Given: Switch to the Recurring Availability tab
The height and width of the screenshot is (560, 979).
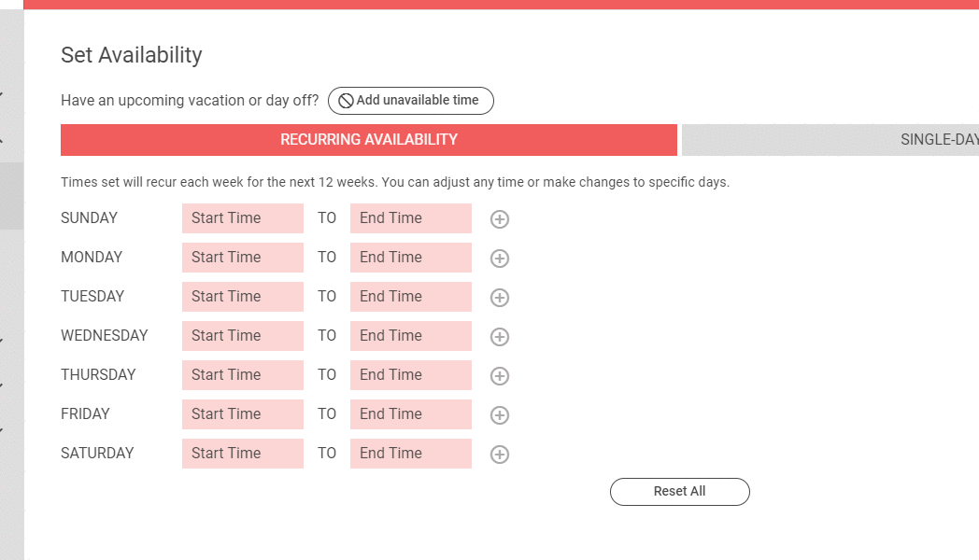Looking at the screenshot, I should 368,140.
